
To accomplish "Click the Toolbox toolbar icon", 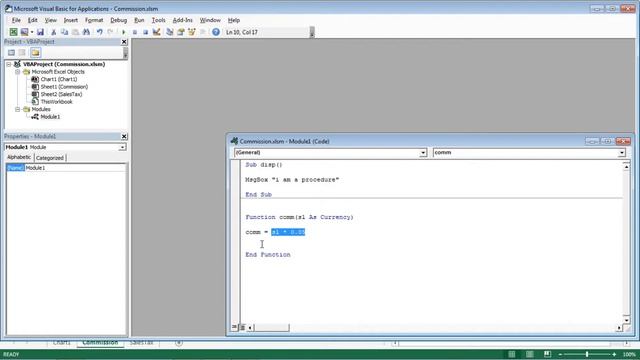I will point(202,32).
